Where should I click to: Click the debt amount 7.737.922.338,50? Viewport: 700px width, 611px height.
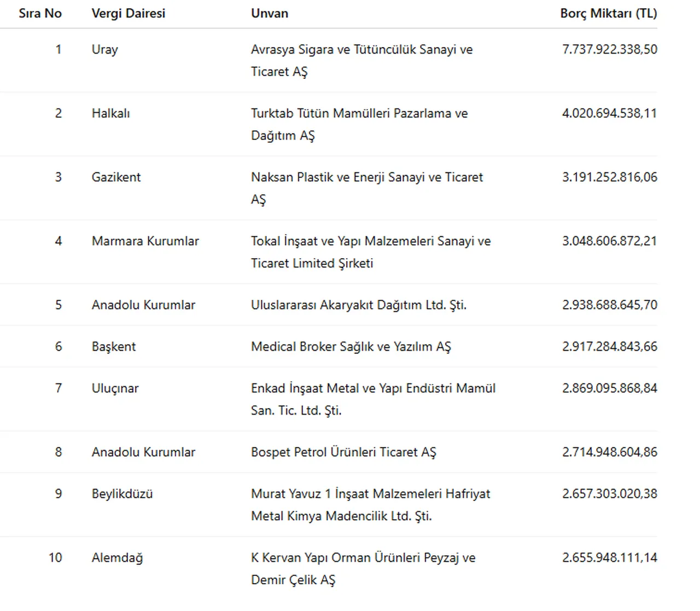click(609, 50)
